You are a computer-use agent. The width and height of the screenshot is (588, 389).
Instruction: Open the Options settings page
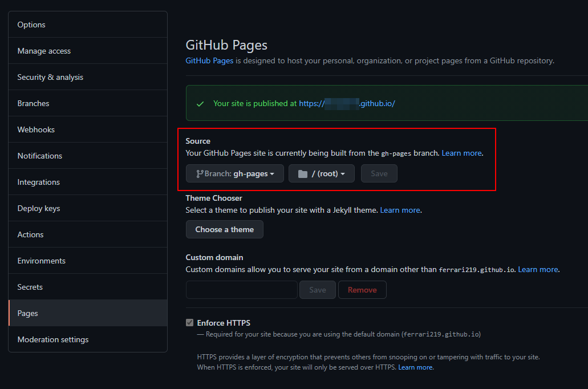(x=88, y=25)
